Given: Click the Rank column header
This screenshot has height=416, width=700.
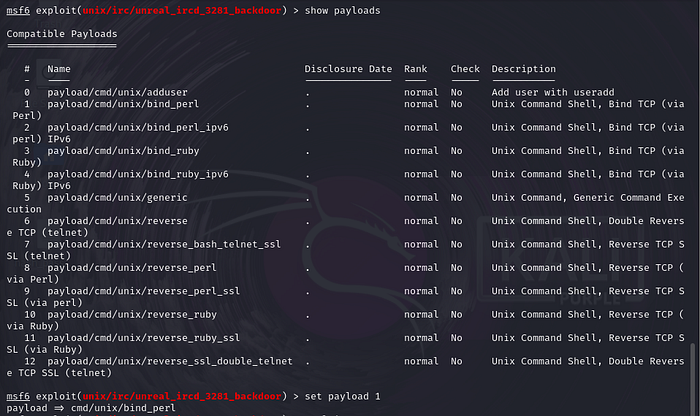Looking at the screenshot, I should tap(415, 69).
